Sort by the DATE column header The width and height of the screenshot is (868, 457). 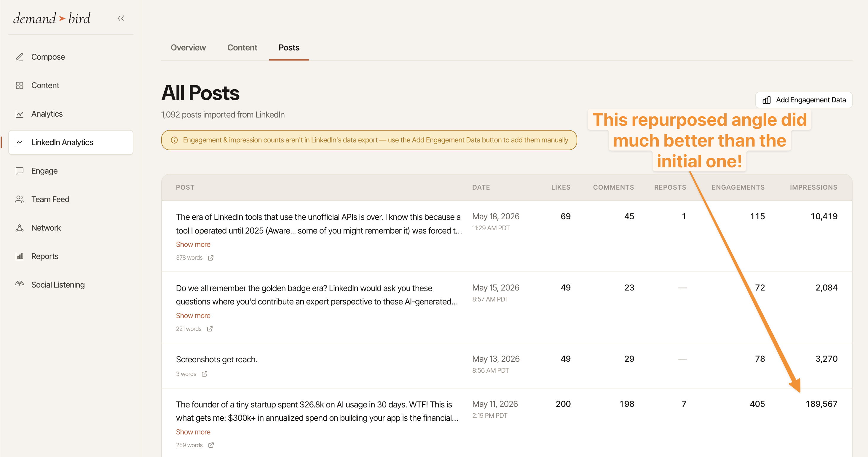481,187
